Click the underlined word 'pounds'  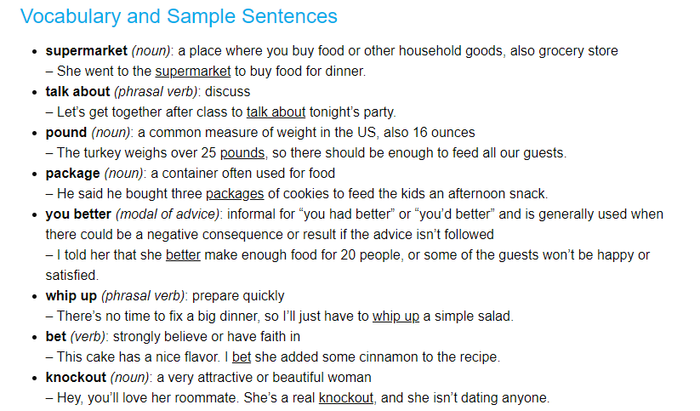tap(242, 153)
